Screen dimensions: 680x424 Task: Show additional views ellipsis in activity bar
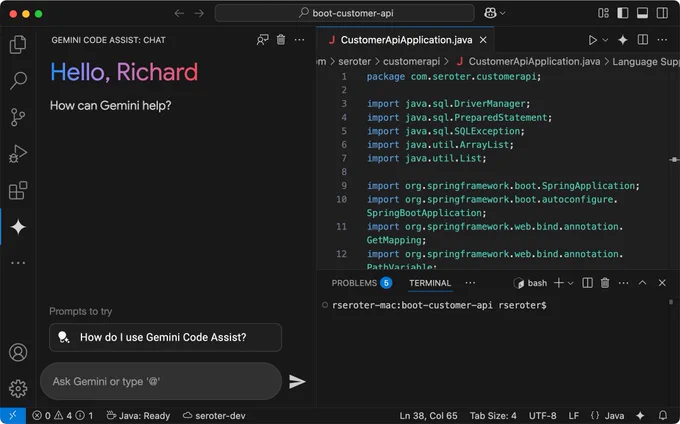[18, 263]
